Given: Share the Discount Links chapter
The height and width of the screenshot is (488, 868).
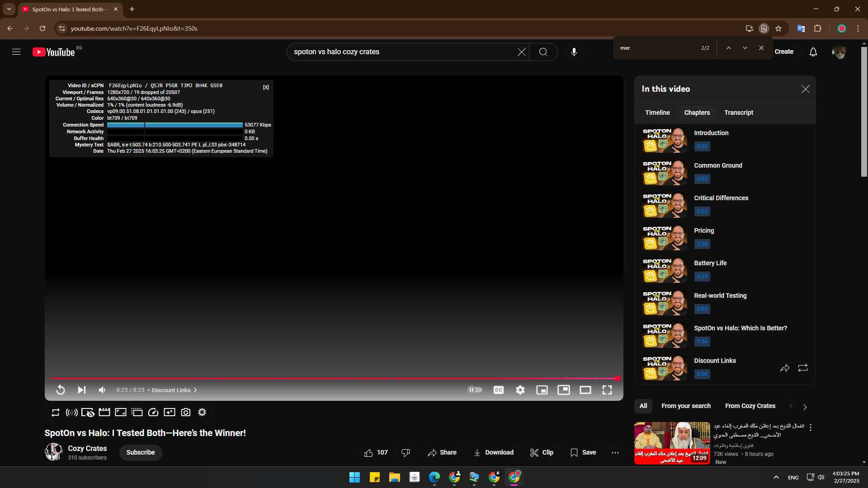Looking at the screenshot, I should pyautogui.click(x=784, y=368).
